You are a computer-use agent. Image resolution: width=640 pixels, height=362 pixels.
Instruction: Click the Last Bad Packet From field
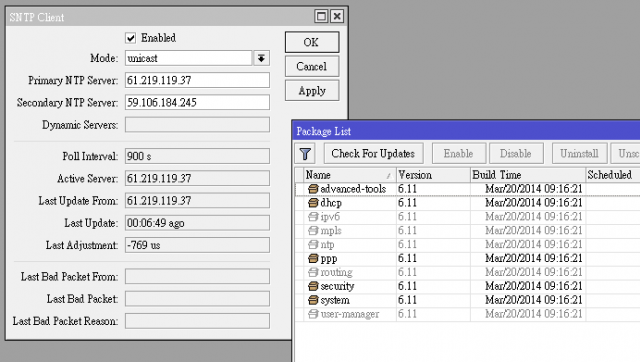[x=197, y=276]
